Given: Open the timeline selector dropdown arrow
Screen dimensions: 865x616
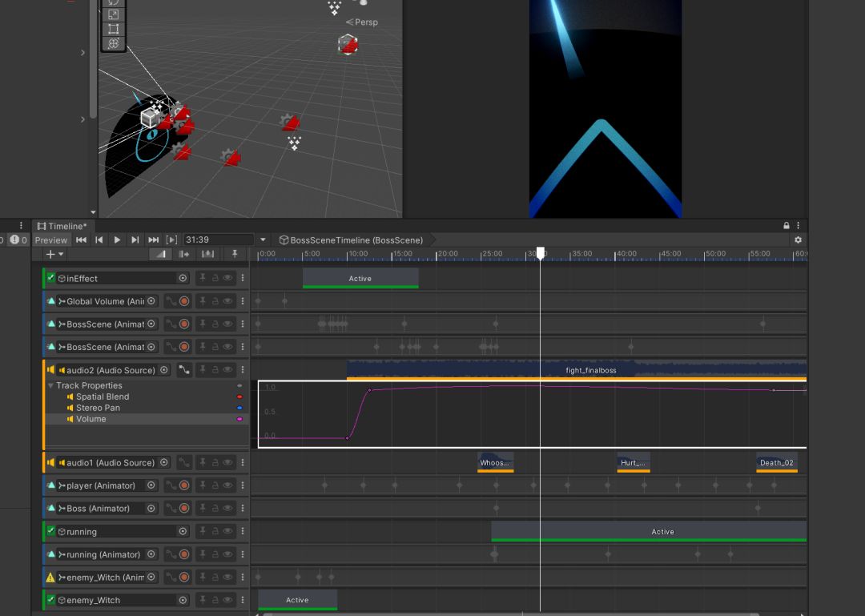Looking at the screenshot, I should pyautogui.click(x=263, y=240).
